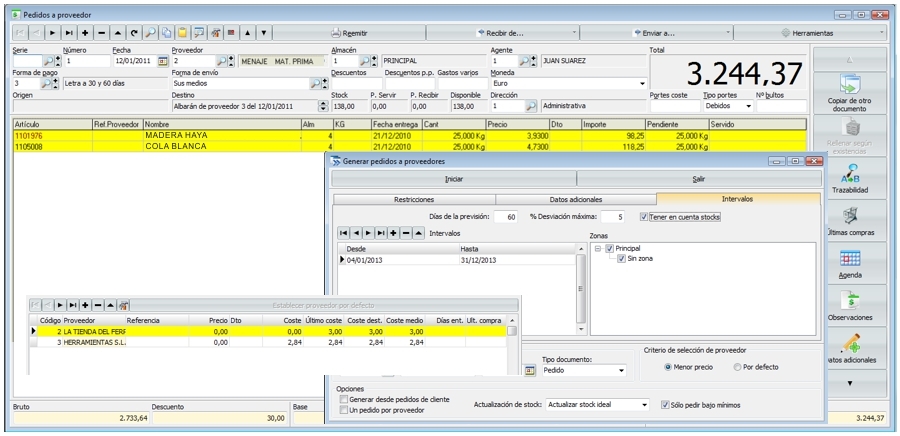Open Dirección lookup magnifier icon
This screenshot has width=900, height=436.
[x=532, y=106]
